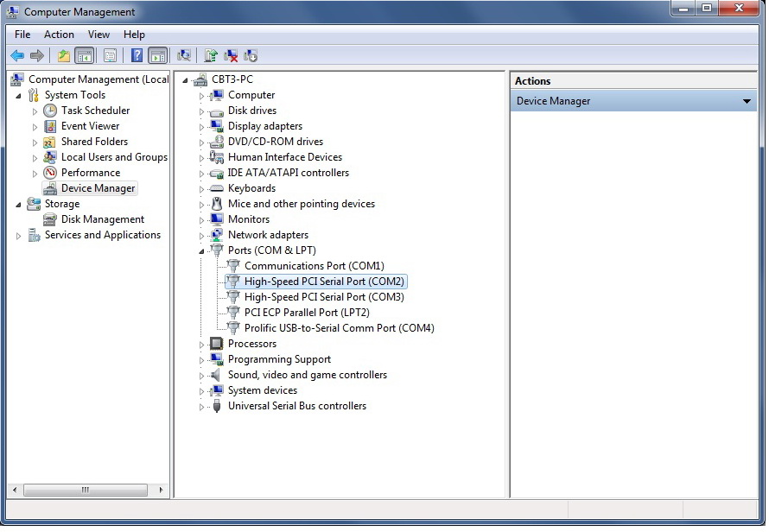Click the Up one level folder icon
Image resolution: width=769 pixels, height=532 pixels.
tap(63, 56)
